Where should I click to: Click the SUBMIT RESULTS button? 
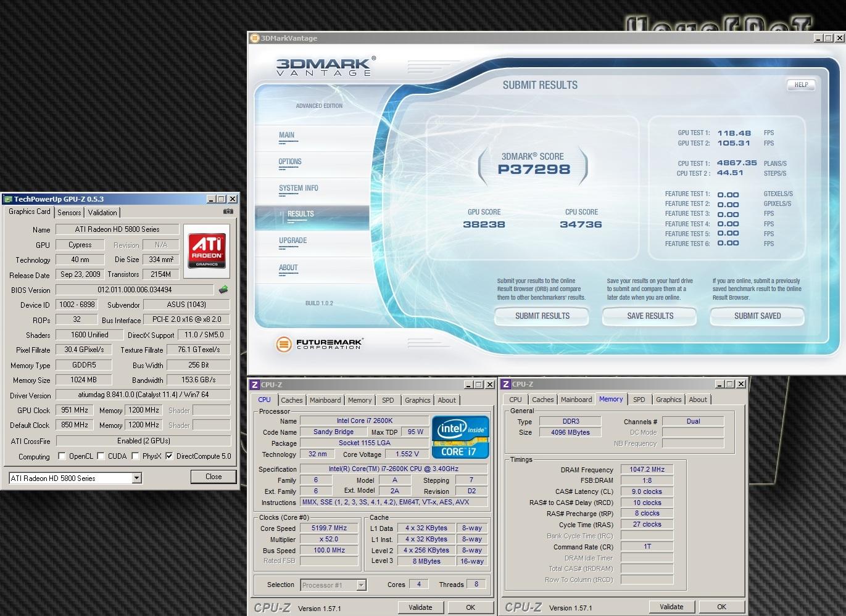point(542,316)
